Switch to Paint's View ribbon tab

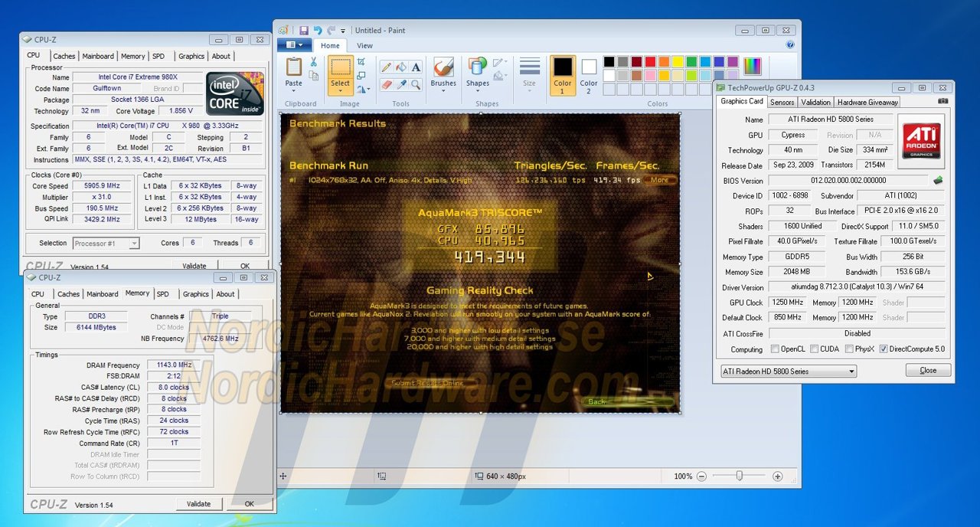pyautogui.click(x=365, y=46)
